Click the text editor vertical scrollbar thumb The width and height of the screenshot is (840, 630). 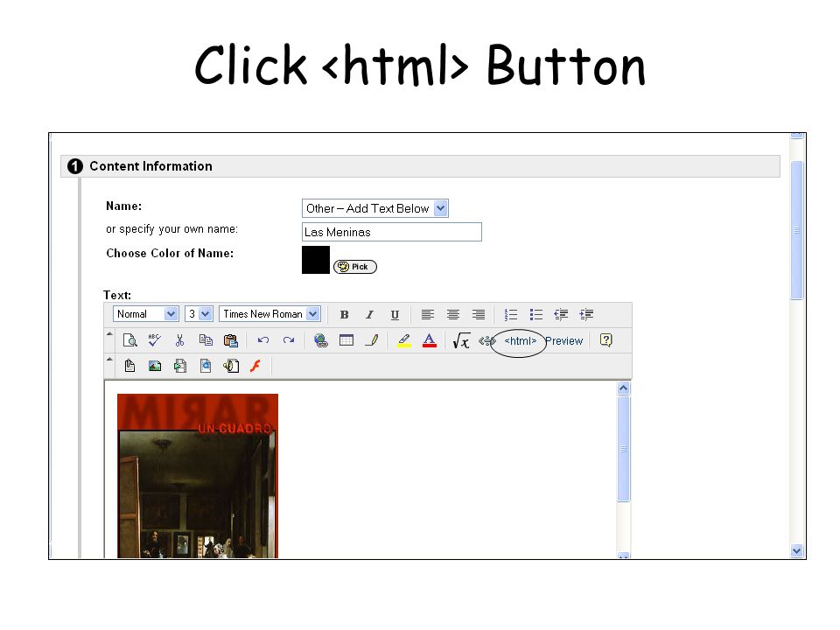pyautogui.click(x=623, y=449)
